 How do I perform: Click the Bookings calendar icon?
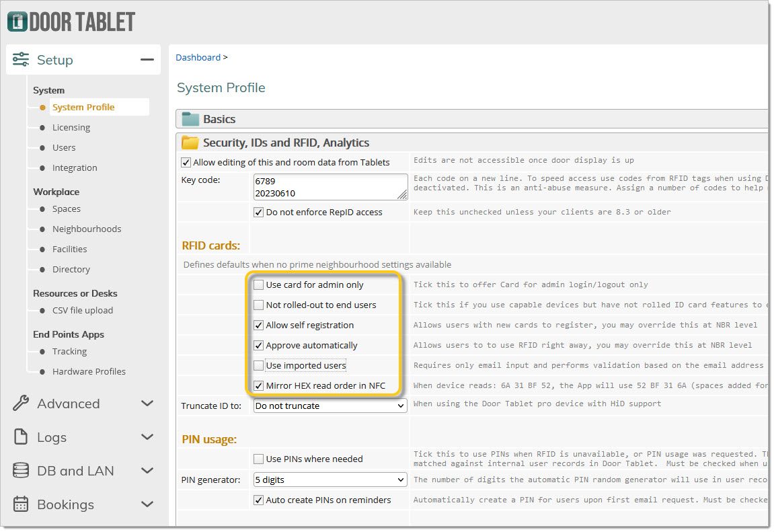21,504
